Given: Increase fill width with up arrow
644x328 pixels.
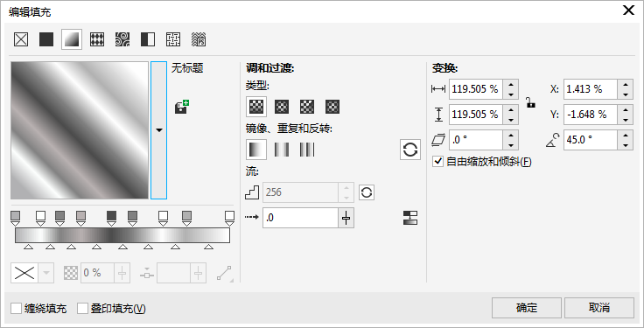Looking at the screenshot, I should [x=510, y=84].
